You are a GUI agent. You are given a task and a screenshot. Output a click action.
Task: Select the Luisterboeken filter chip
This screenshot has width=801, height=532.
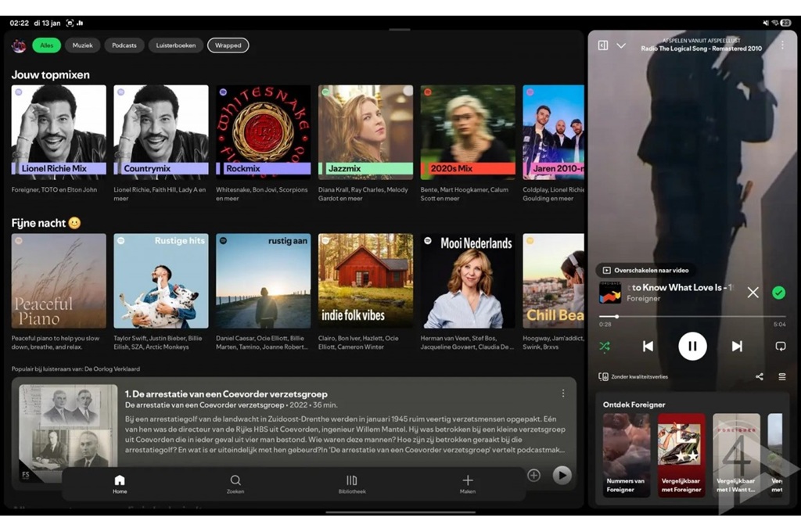[176, 45]
